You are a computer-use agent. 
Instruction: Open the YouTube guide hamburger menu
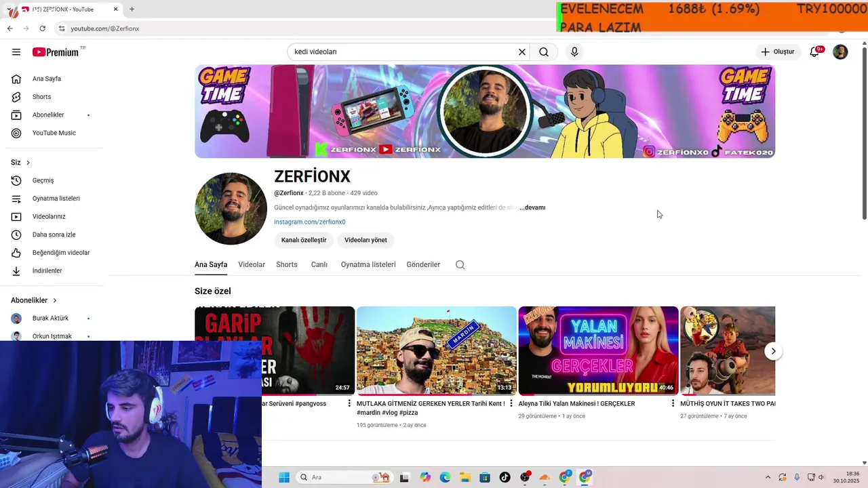coord(16,52)
